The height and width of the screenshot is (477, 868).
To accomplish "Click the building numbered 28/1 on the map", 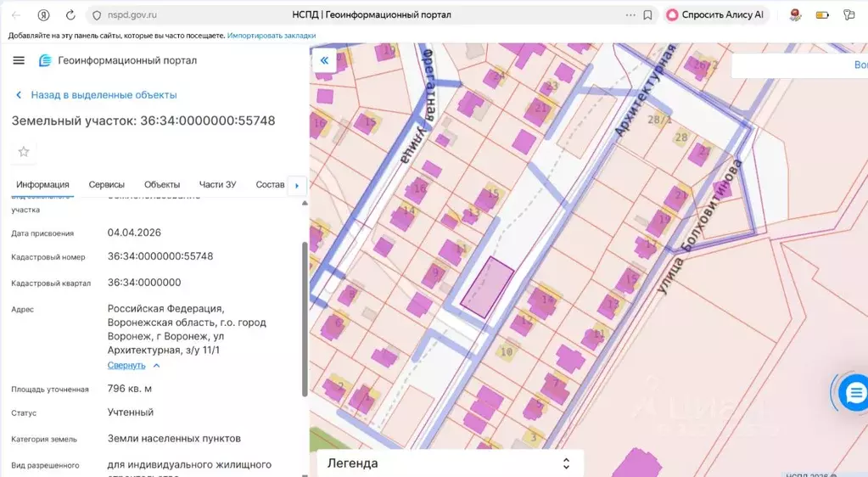I will [660, 119].
